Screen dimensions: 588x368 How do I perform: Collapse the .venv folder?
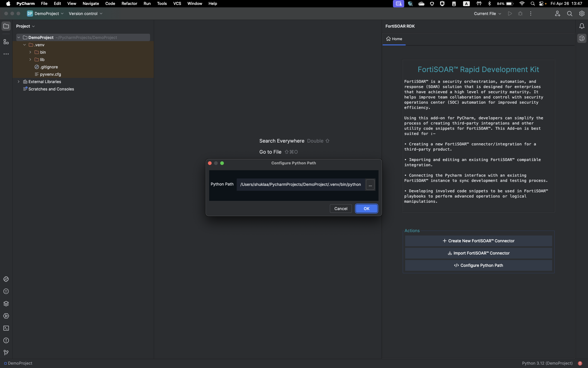[x=24, y=45]
